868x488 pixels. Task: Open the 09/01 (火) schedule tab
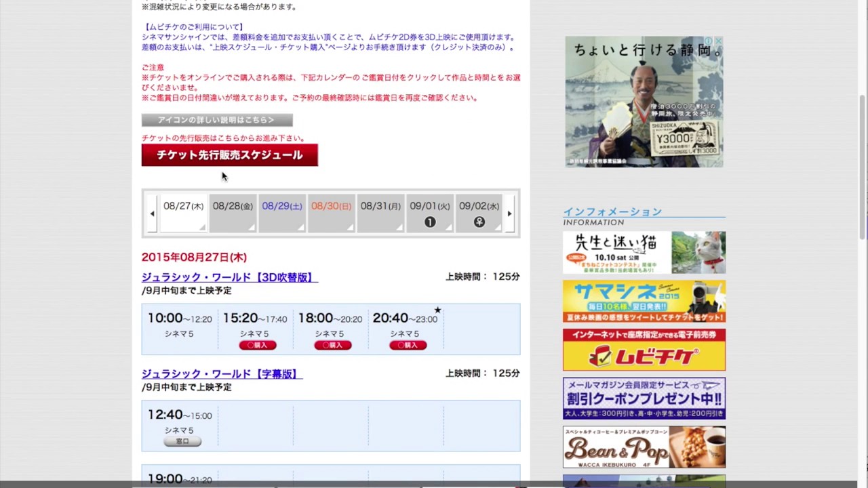point(430,213)
